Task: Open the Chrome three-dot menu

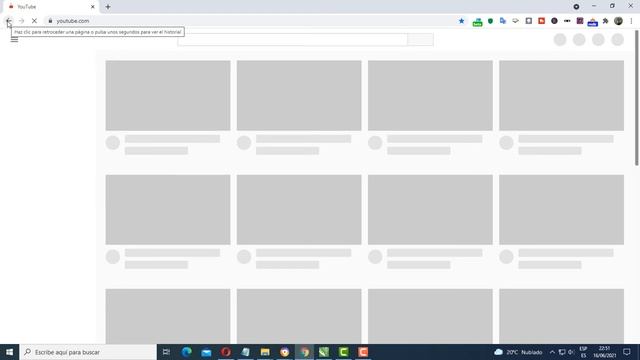Action: click(631, 21)
